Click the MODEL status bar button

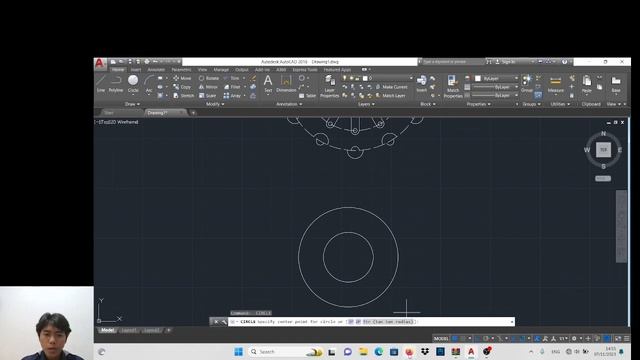click(x=441, y=338)
